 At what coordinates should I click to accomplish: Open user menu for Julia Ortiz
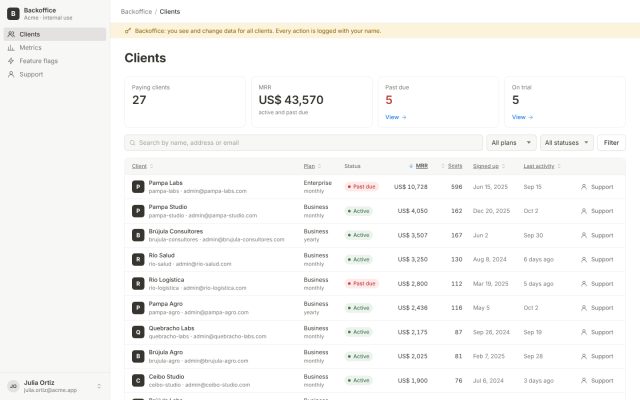point(55,386)
